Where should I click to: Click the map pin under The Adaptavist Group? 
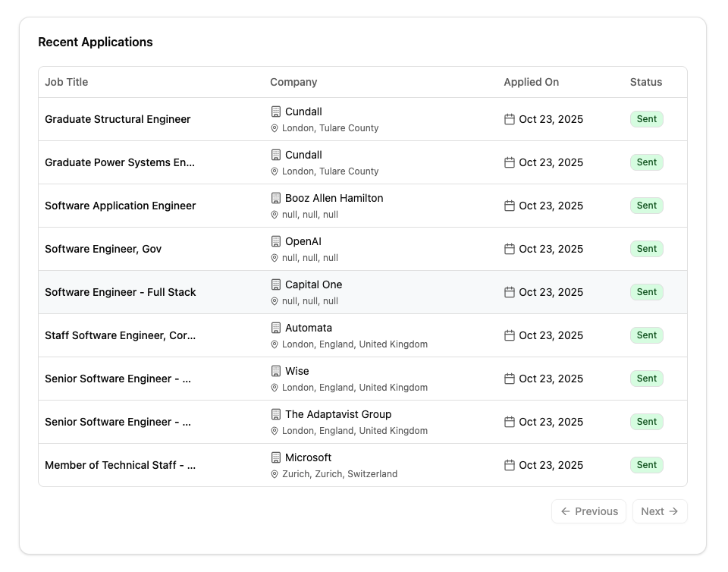click(x=275, y=431)
